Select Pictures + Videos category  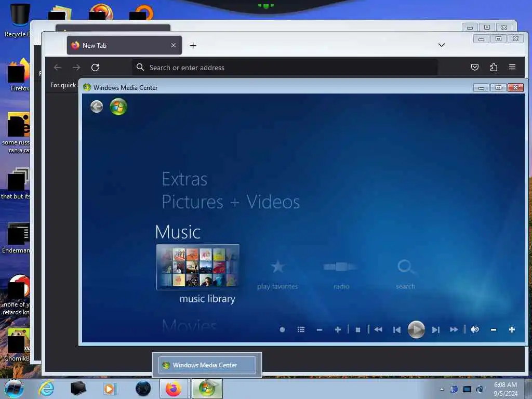point(231,202)
